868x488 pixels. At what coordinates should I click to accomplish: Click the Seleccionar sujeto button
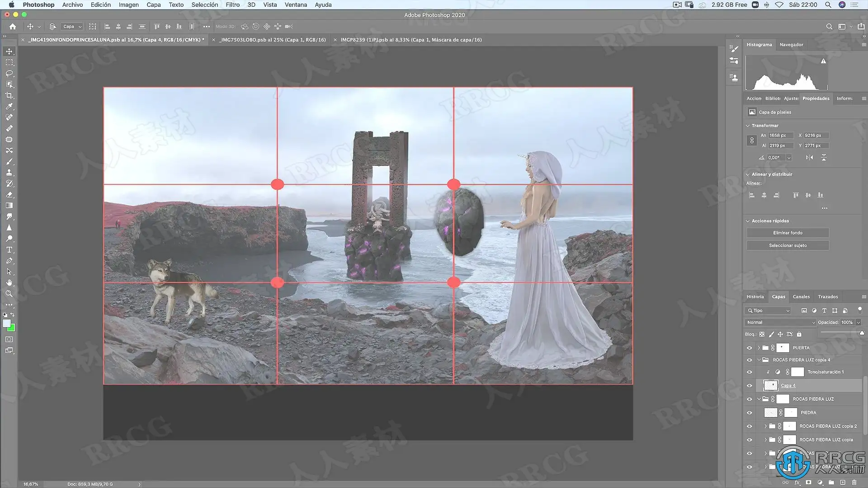tap(788, 246)
